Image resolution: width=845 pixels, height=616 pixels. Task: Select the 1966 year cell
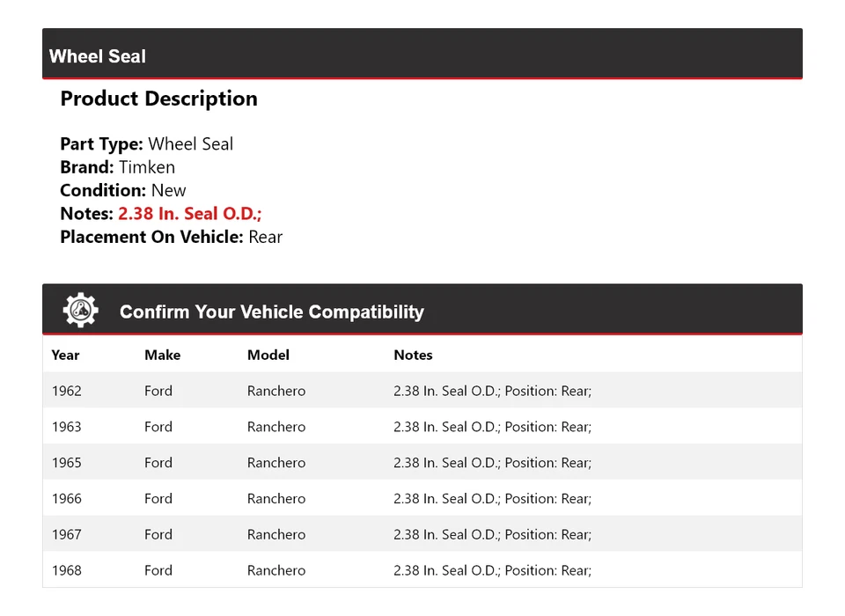tap(67, 499)
